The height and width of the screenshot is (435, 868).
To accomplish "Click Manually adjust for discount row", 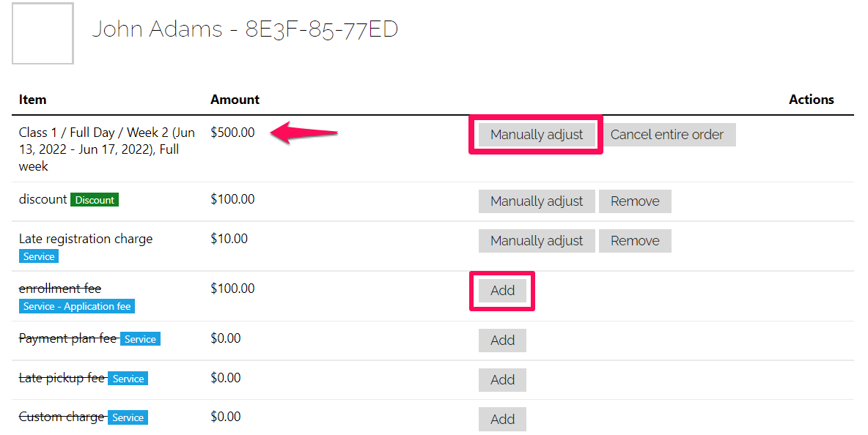I will point(537,201).
